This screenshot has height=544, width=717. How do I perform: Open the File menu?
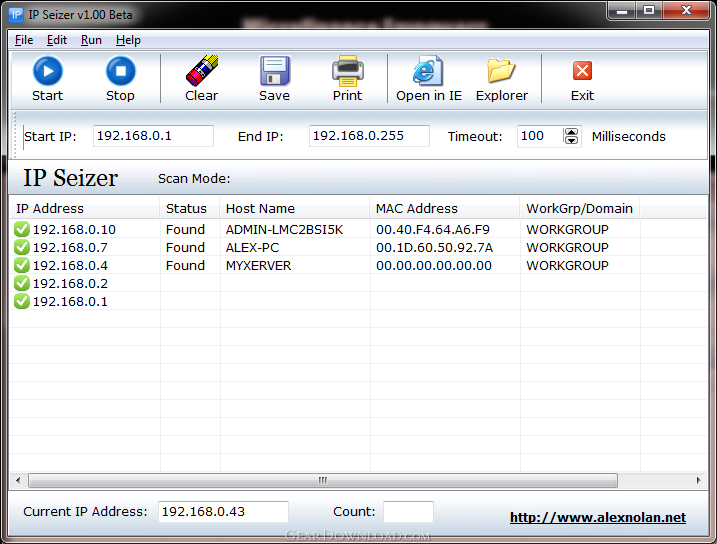(x=24, y=40)
